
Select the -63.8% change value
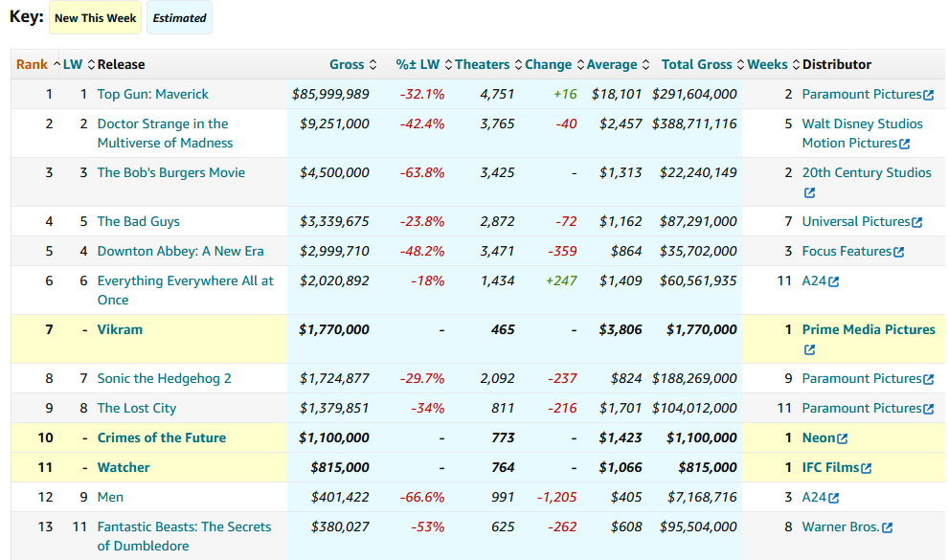[x=422, y=172]
